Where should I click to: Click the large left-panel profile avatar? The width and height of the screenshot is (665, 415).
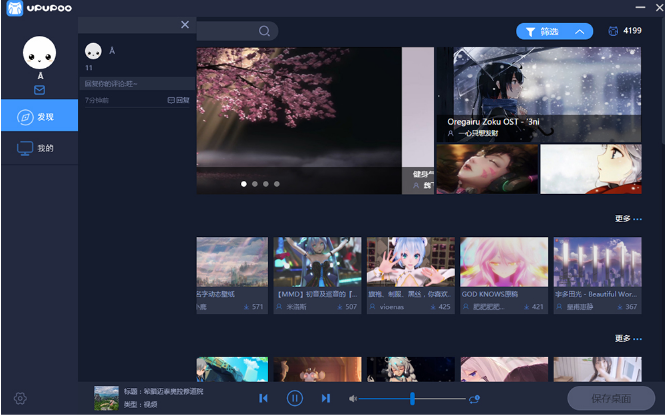tap(39, 53)
